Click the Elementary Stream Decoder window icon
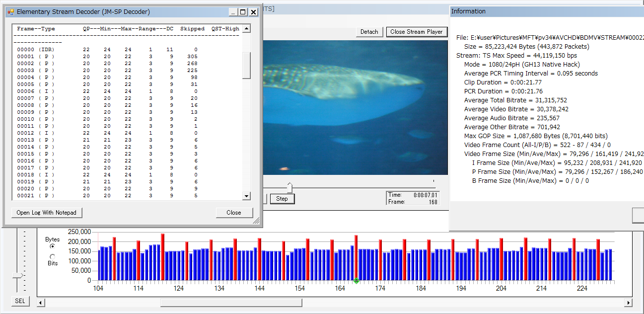 pyautogui.click(x=10, y=12)
